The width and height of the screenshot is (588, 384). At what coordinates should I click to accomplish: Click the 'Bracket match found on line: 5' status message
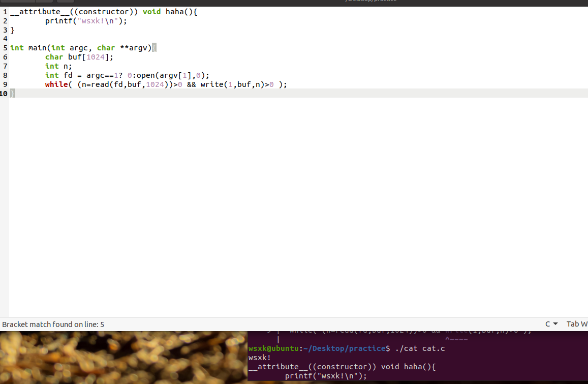[x=53, y=324]
